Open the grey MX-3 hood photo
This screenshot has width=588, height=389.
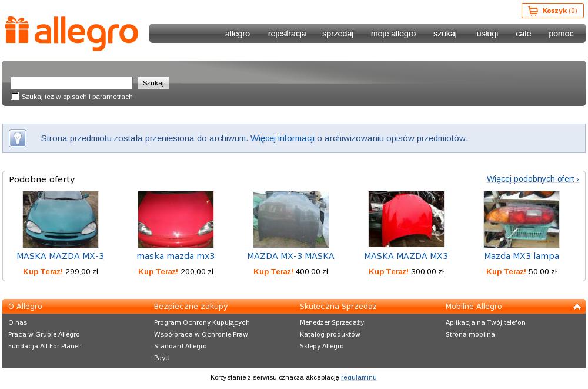(291, 220)
